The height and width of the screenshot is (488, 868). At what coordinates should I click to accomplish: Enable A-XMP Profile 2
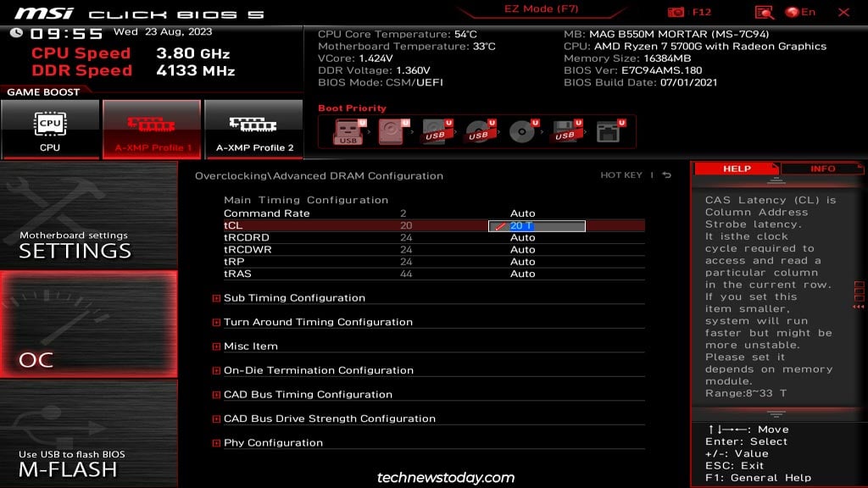(x=254, y=130)
